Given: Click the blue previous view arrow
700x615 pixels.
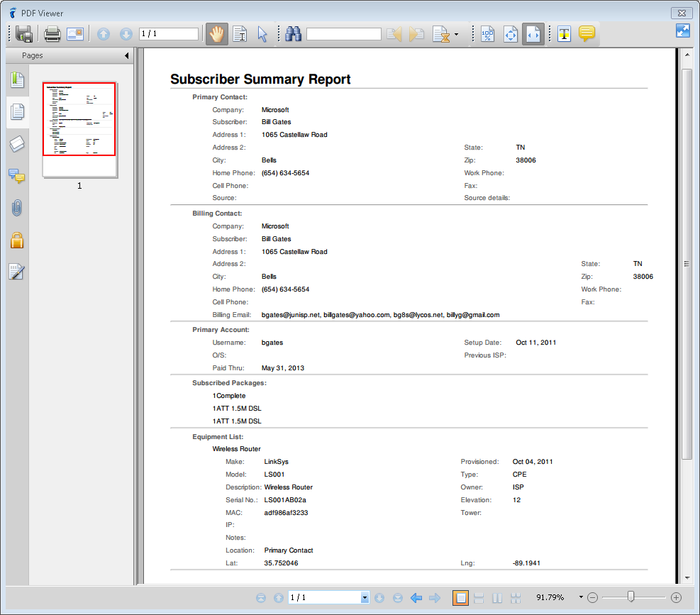Looking at the screenshot, I should coord(416,597).
